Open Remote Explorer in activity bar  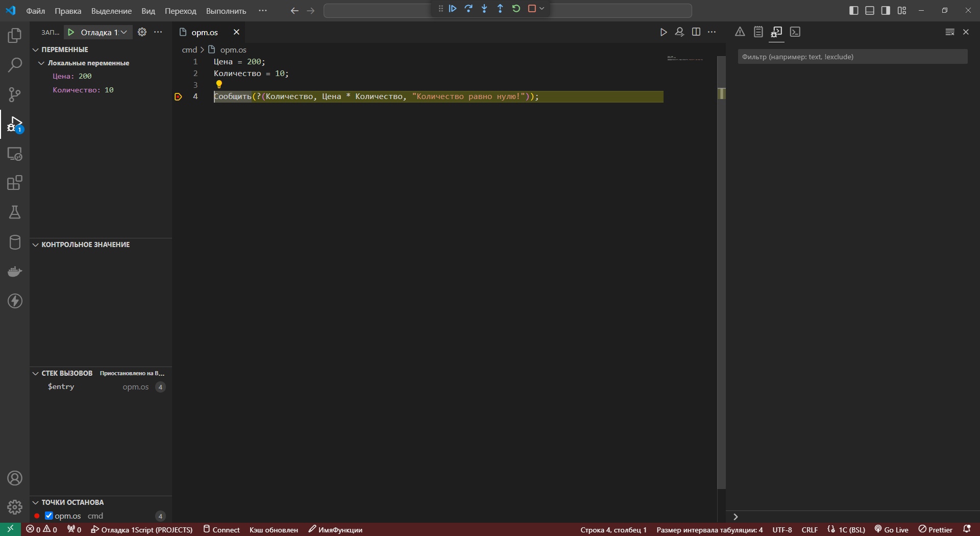[15, 154]
